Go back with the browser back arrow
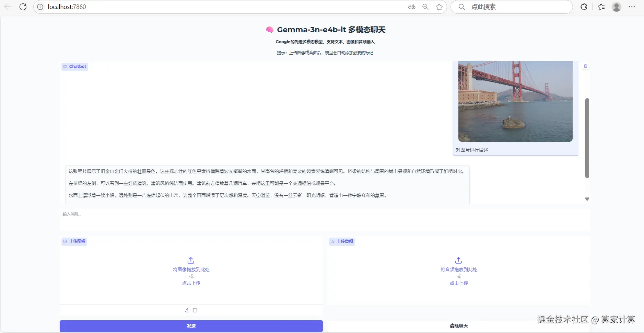Viewport: 644px width, 333px height. (8, 7)
